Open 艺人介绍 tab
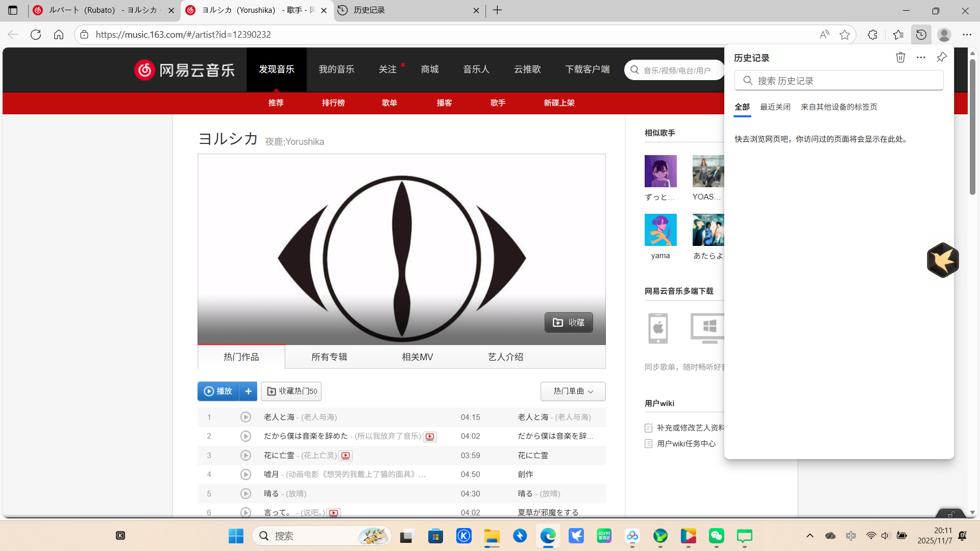 pyautogui.click(x=505, y=357)
